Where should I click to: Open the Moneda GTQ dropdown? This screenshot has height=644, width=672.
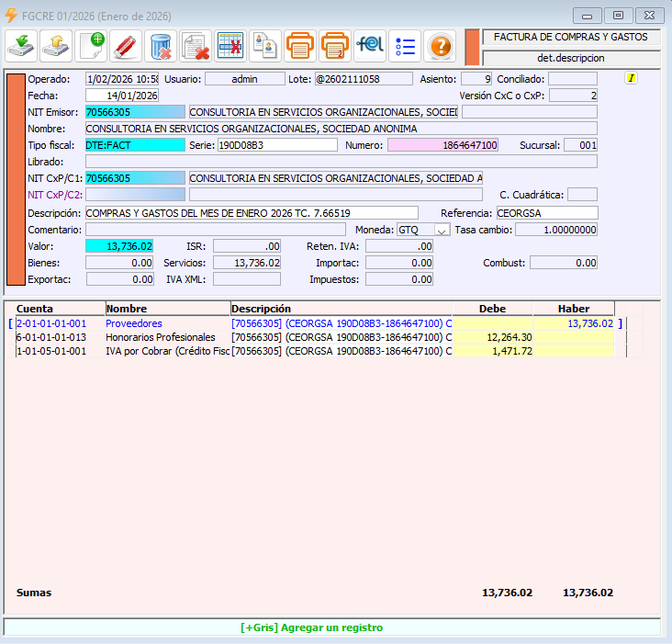(x=441, y=230)
